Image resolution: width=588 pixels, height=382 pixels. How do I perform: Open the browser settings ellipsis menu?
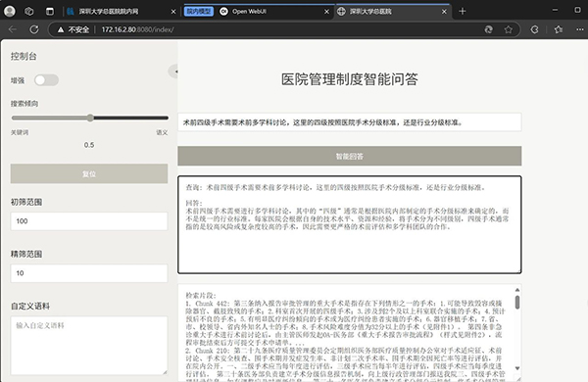[580, 29]
